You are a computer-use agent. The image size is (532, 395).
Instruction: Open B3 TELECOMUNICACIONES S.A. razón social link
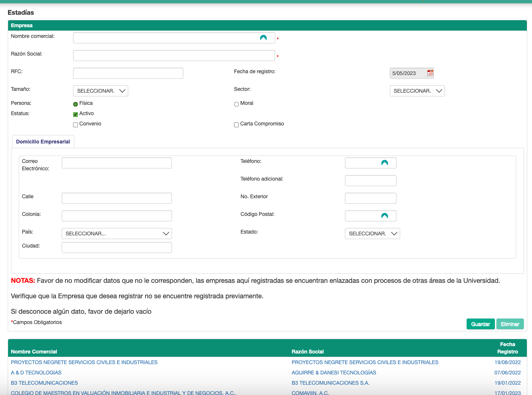(330, 383)
